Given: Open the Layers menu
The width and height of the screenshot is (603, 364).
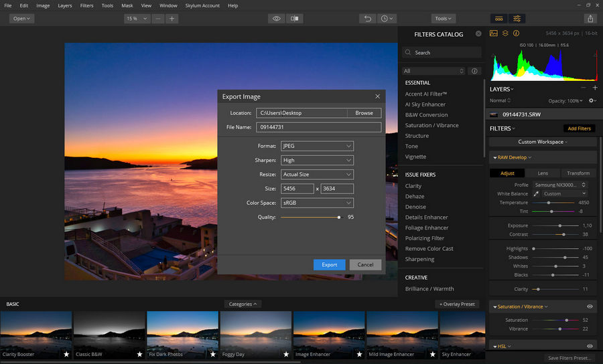Looking at the screenshot, I should pos(64,5).
